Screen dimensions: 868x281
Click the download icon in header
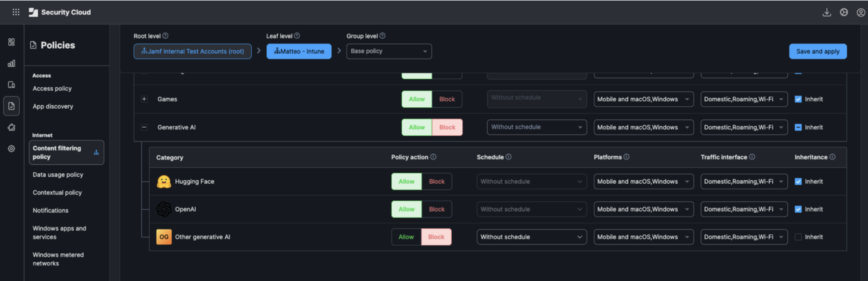[x=827, y=12]
